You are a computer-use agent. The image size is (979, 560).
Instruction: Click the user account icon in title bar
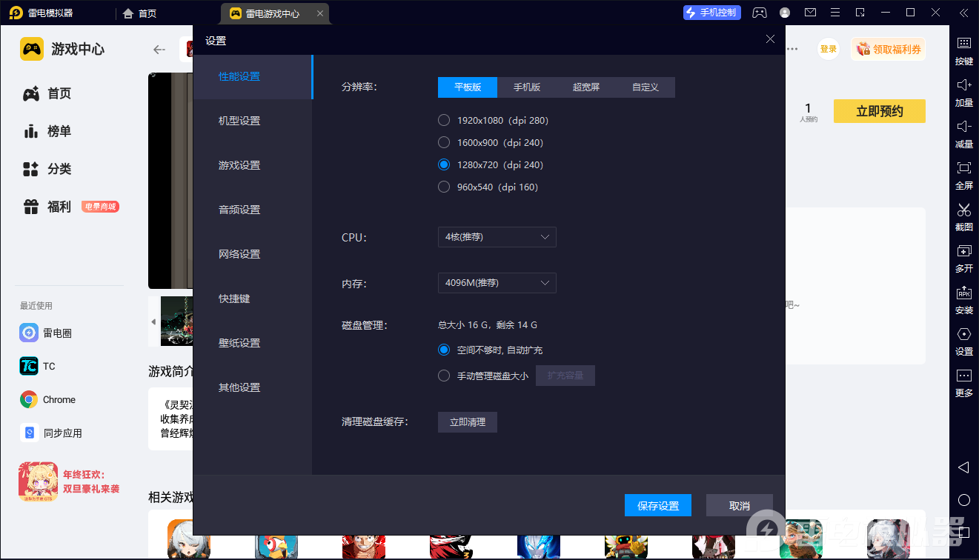785,13
